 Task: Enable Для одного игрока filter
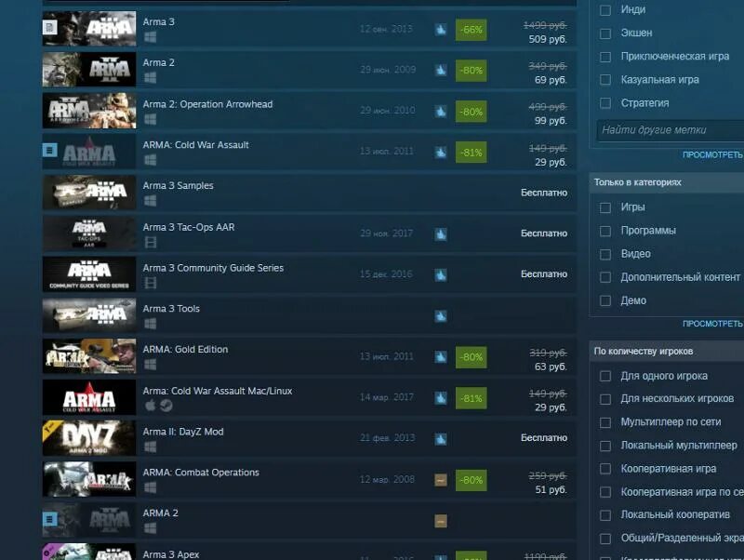[x=605, y=376]
